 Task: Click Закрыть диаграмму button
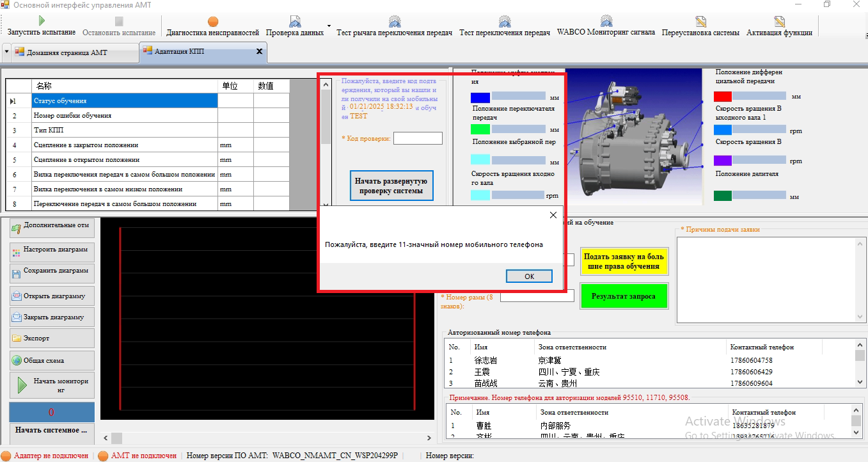[x=52, y=317]
